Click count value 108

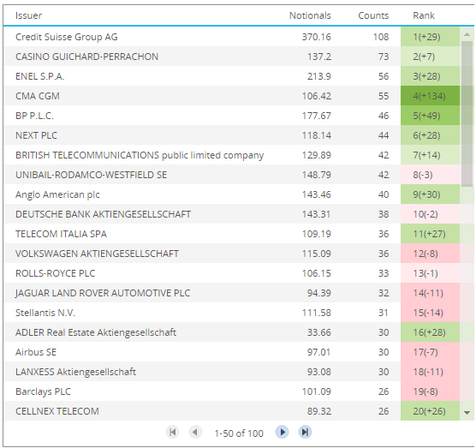[x=381, y=37]
